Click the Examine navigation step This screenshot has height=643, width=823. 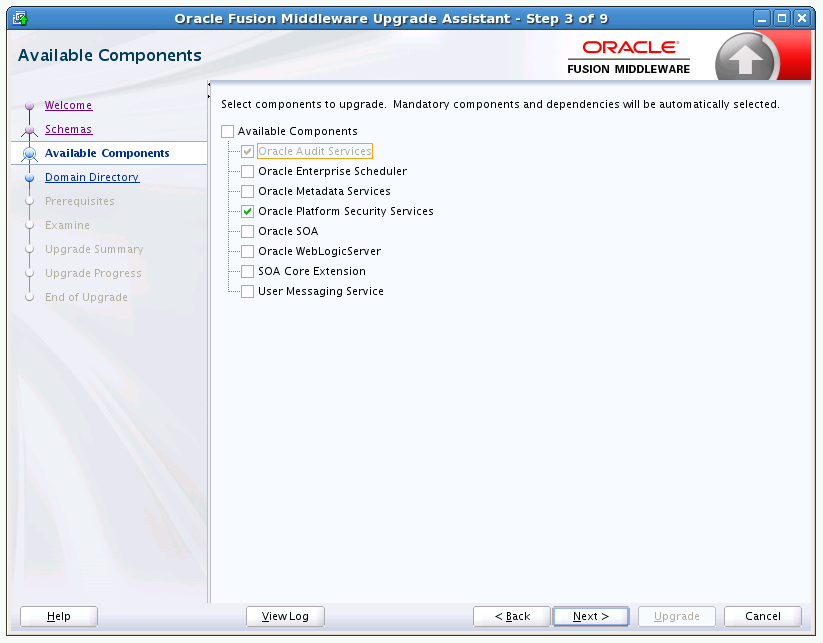(x=67, y=226)
